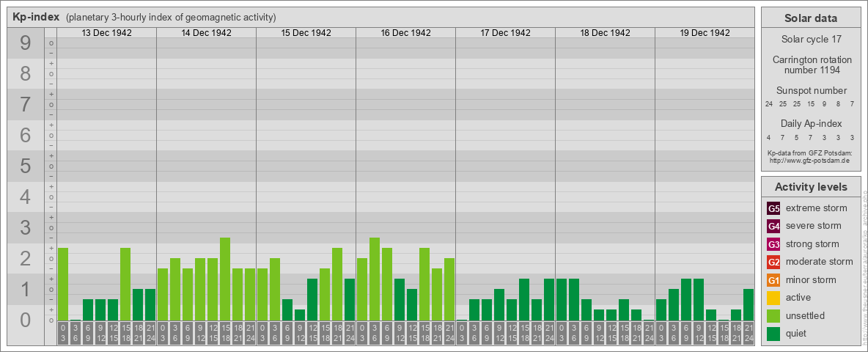Open the www.gfz-potsdam.de link

click(x=809, y=160)
